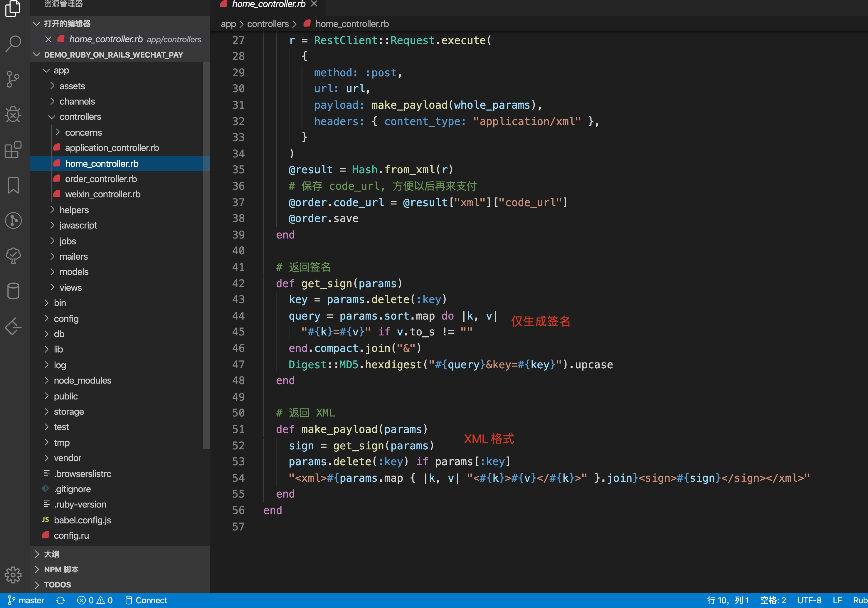Image resolution: width=868 pixels, height=608 pixels.
Task: Open the Manage gear settings icon
Action: 14,575
